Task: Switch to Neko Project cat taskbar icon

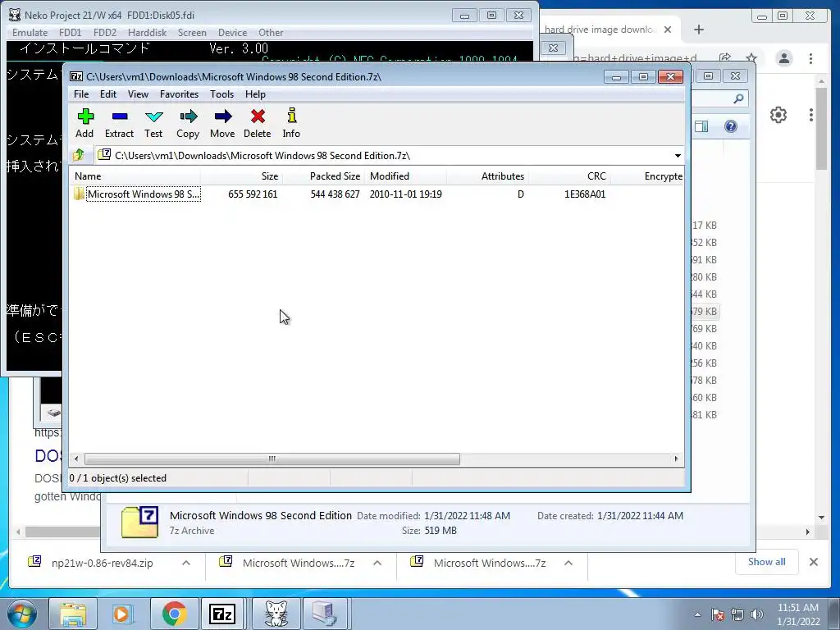Action: [x=276, y=614]
